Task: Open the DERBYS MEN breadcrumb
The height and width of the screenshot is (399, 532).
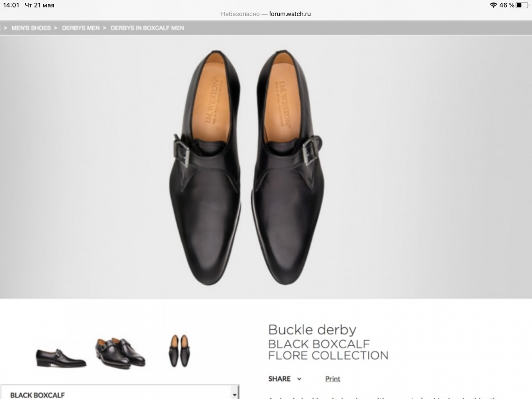Action: [81, 28]
